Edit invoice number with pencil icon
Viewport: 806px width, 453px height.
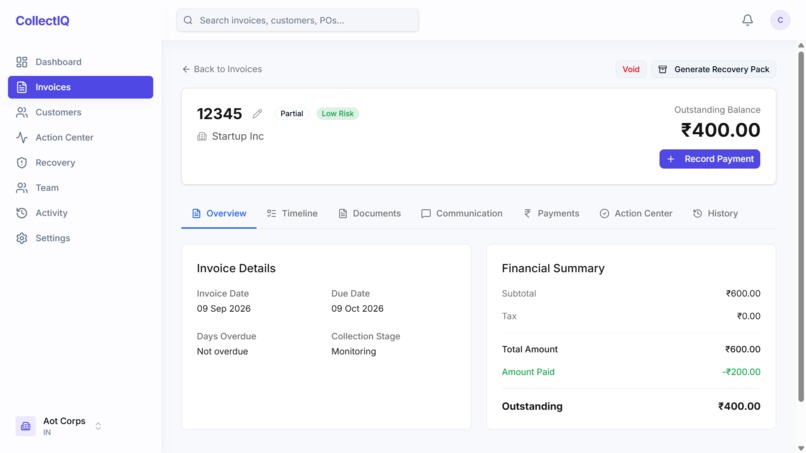(x=258, y=114)
